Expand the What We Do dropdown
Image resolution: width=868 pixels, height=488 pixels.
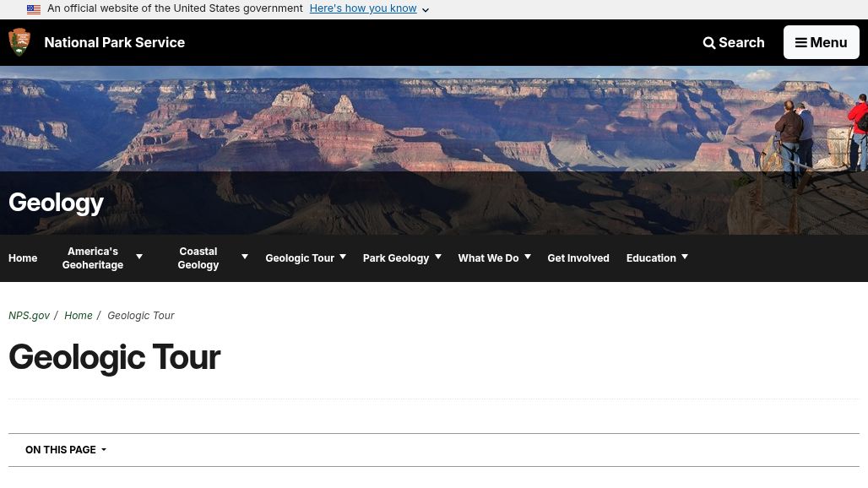pos(527,257)
